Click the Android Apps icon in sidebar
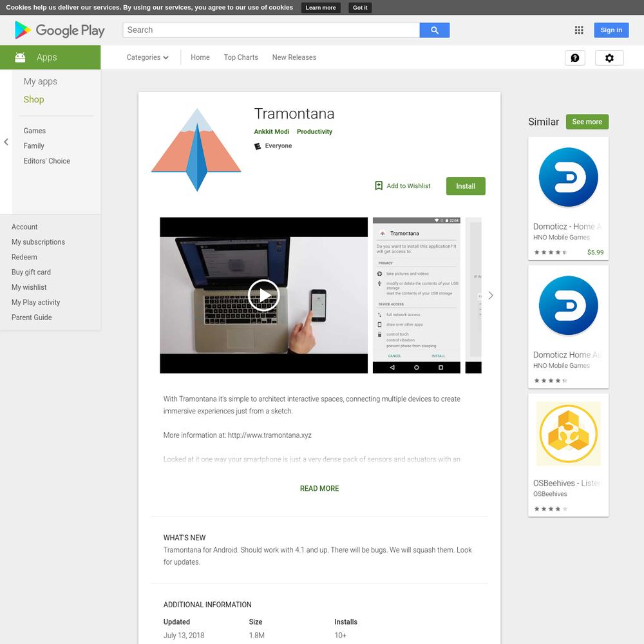The image size is (644, 644). point(20,57)
